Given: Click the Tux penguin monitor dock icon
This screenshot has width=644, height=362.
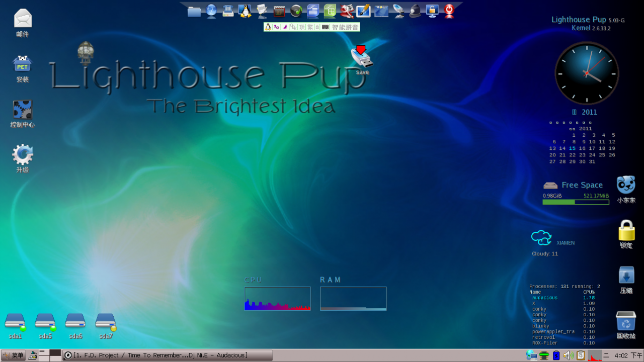Looking at the screenshot, I should point(245,11).
